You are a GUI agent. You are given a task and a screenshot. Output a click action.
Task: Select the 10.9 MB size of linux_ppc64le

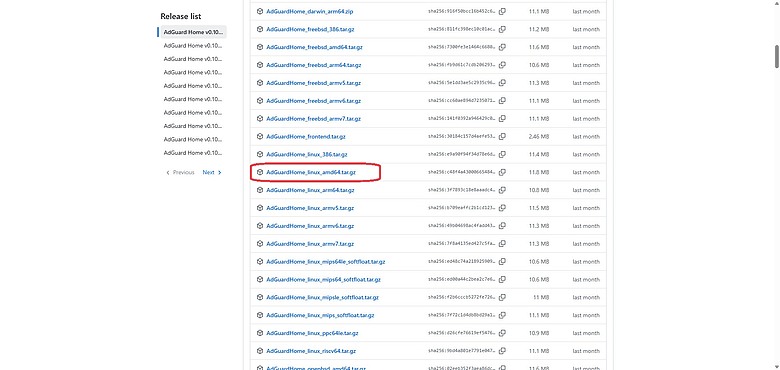(540, 333)
